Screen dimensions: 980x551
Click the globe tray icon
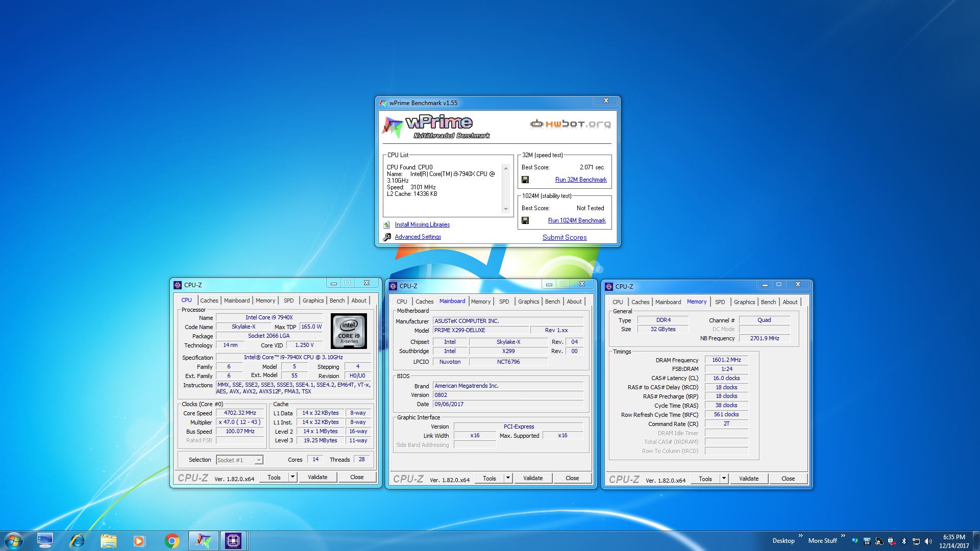855,541
